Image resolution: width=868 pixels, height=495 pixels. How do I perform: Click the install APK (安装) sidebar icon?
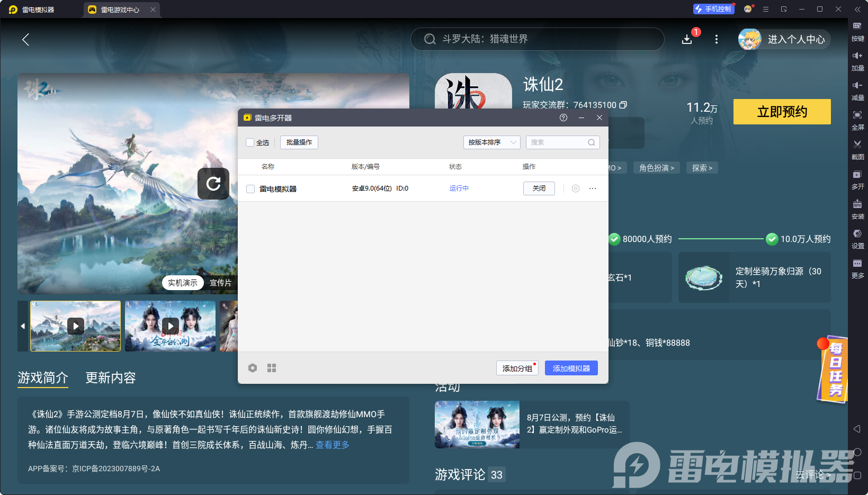point(857,204)
